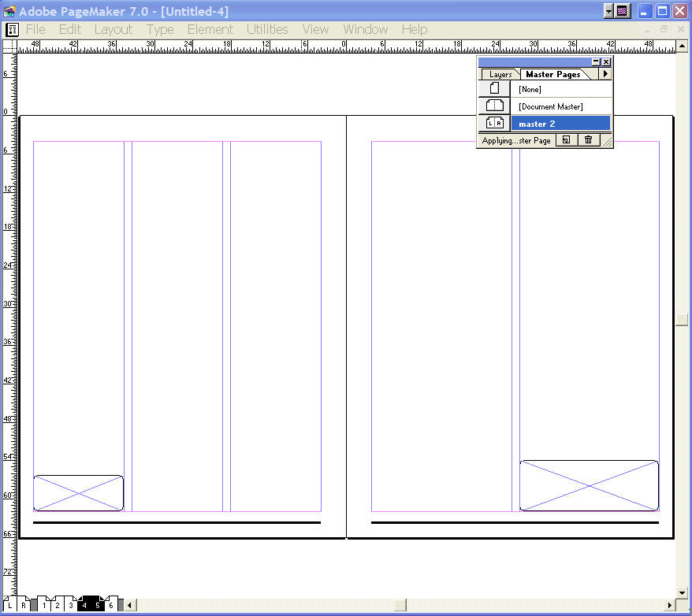Image resolution: width=692 pixels, height=616 pixels.
Task: Open the Layout menu
Action: [113, 30]
